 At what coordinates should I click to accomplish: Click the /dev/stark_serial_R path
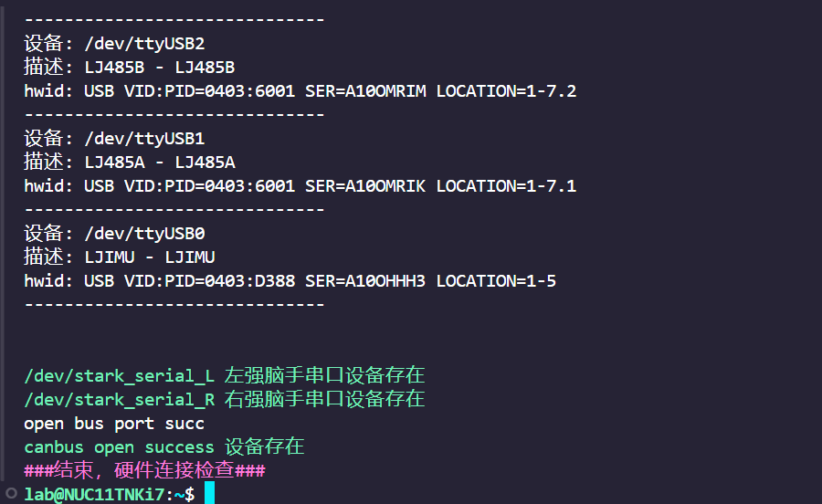[x=120, y=399]
